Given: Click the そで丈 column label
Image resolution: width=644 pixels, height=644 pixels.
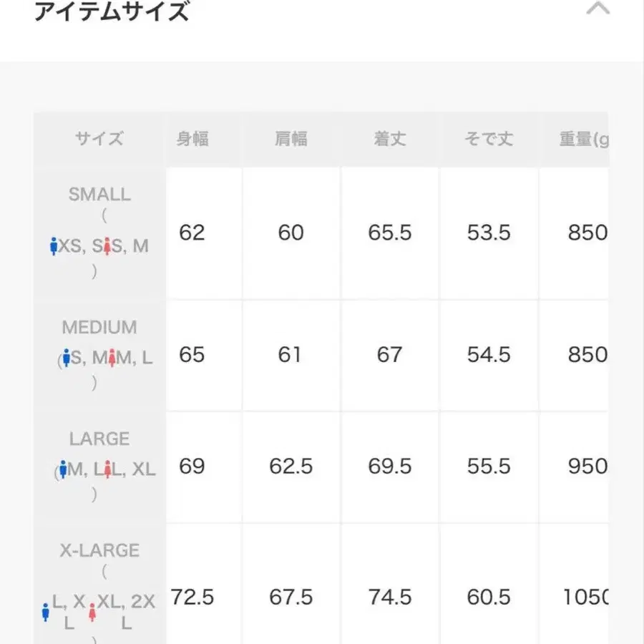Looking at the screenshot, I should tap(489, 139).
